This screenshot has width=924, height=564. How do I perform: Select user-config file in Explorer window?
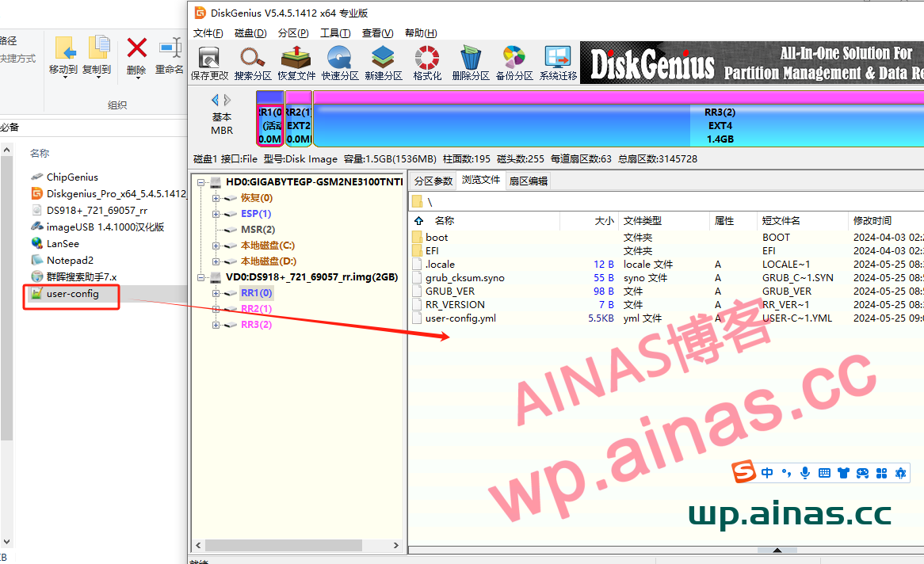click(72, 294)
